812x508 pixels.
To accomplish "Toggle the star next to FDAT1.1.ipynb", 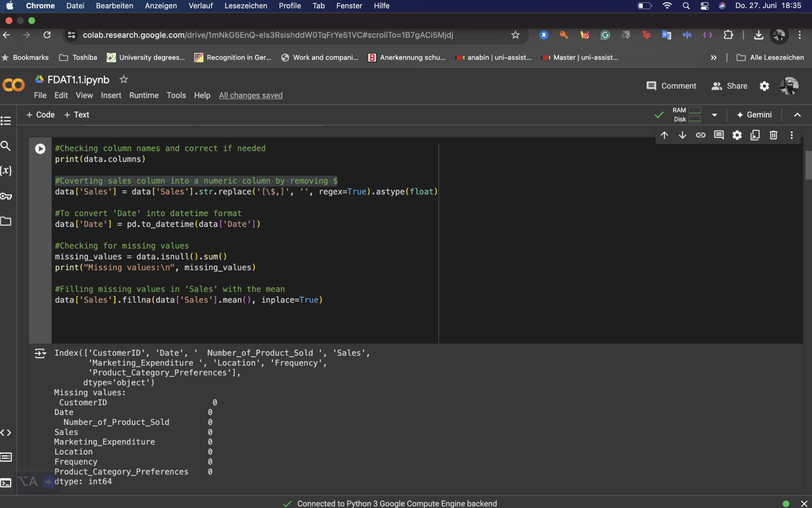I will coord(123,79).
